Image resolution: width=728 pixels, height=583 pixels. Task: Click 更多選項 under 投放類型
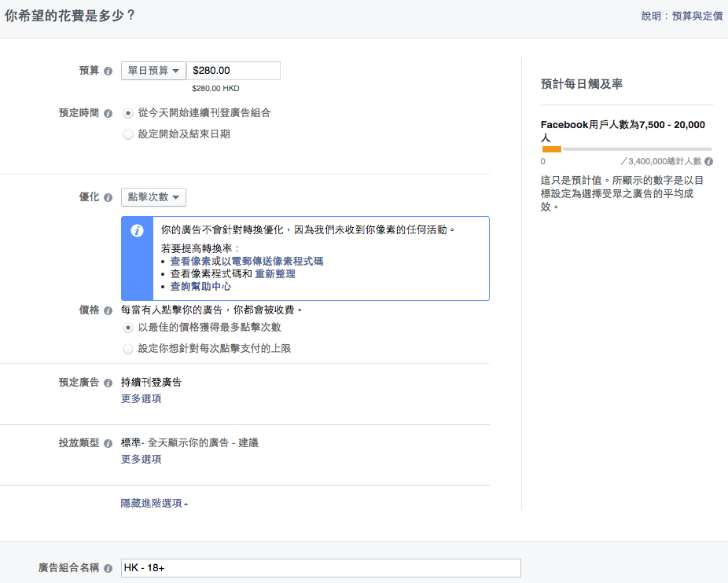tap(142, 459)
